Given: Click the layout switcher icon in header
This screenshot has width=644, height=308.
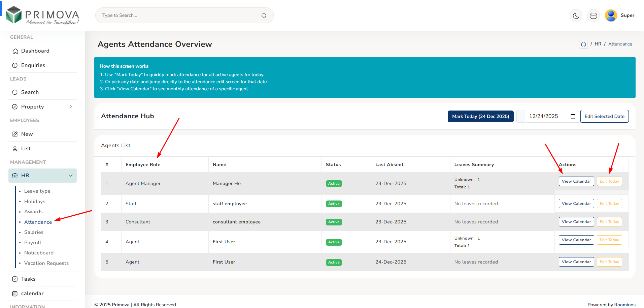Looking at the screenshot, I should pyautogui.click(x=593, y=16).
